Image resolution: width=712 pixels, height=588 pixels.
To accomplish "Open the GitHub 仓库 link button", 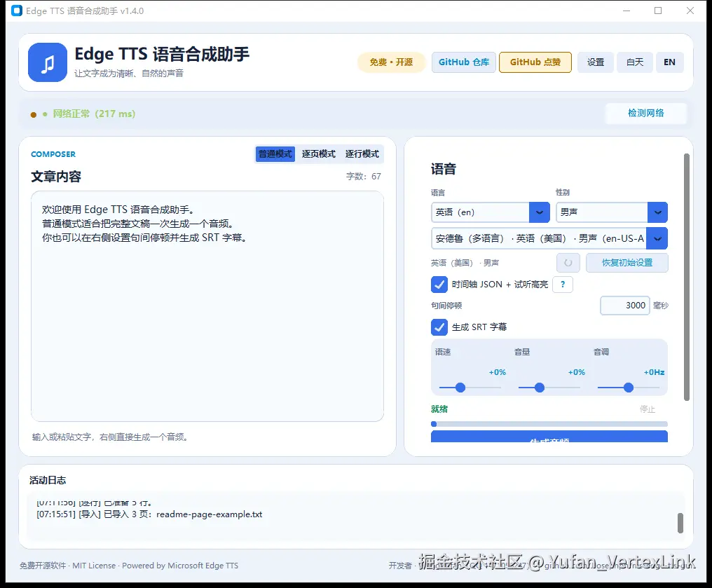I will pos(464,62).
